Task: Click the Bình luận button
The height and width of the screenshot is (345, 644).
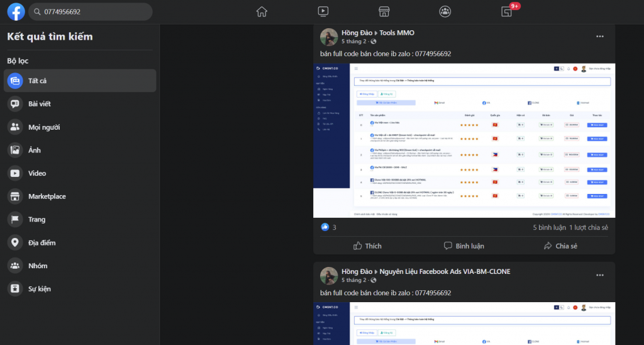Action: (x=464, y=246)
